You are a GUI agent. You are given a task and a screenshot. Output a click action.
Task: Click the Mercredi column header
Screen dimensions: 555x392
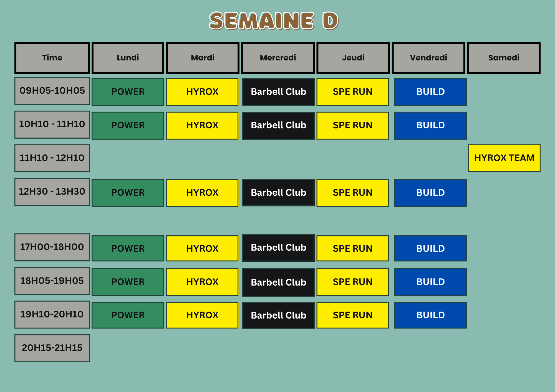(278, 57)
